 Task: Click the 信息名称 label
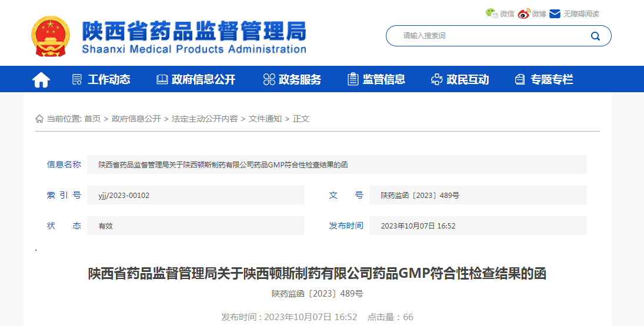[x=64, y=164]
